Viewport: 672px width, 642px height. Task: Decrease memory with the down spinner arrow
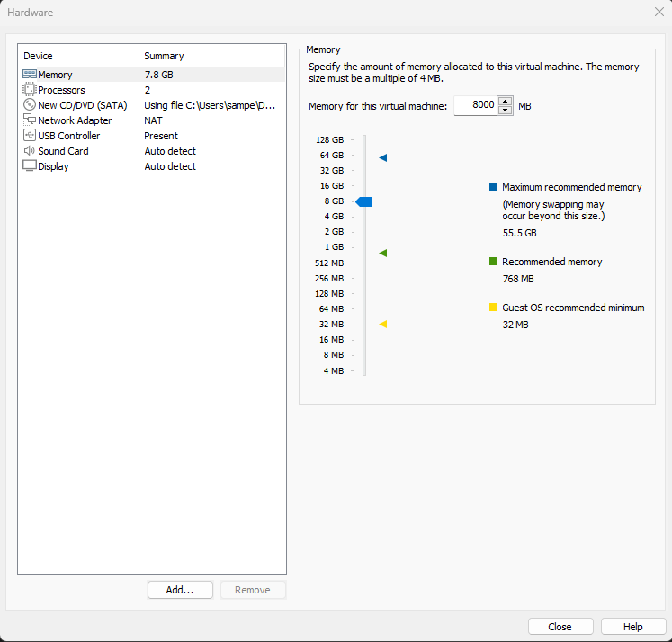[506, 111]
